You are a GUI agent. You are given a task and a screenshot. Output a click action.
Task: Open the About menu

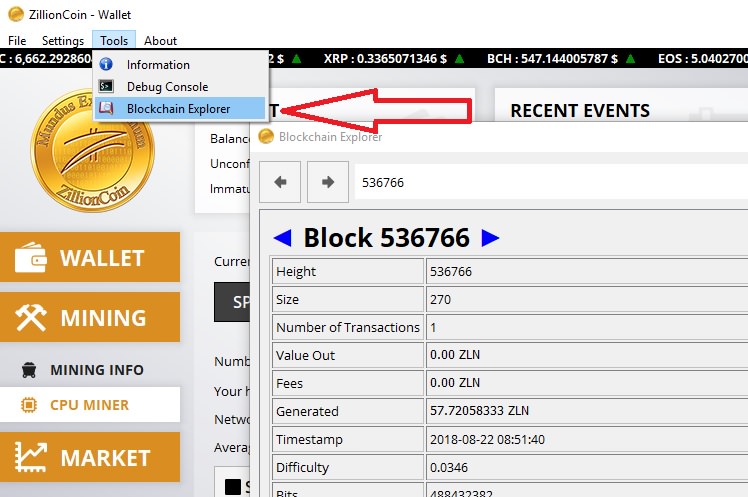coord(160,41)
